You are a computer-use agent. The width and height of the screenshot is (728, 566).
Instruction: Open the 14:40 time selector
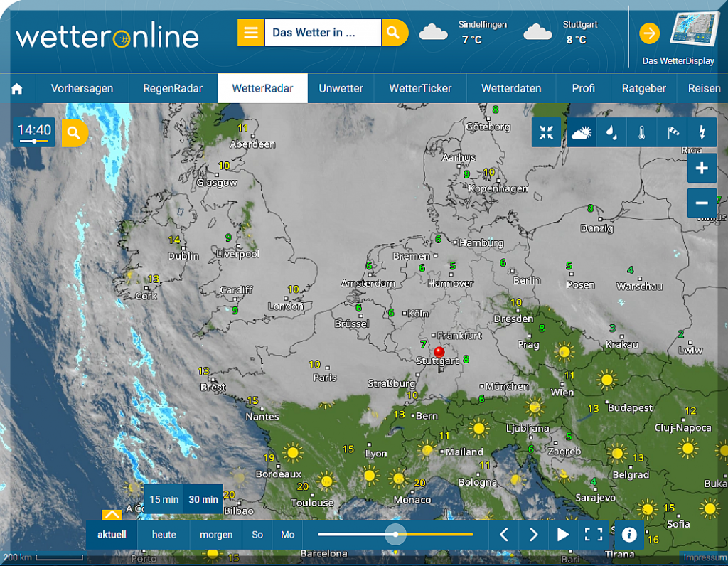(x=34, y=132)
